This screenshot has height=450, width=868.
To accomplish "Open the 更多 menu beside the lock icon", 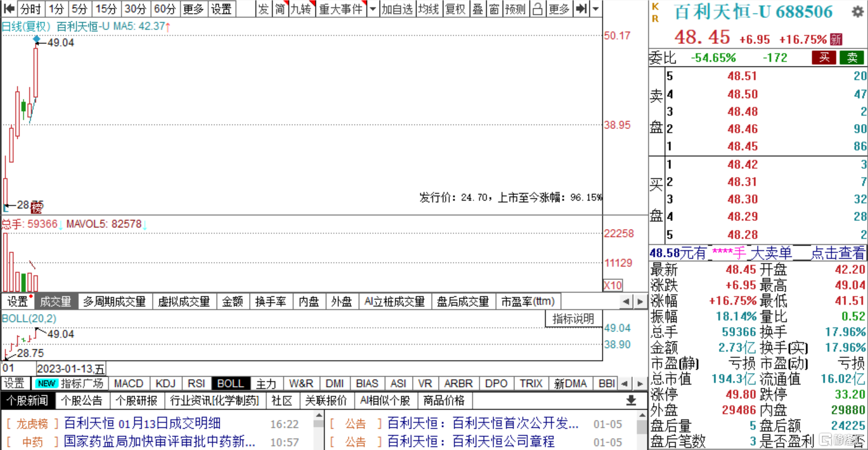I will click(559, 9).
